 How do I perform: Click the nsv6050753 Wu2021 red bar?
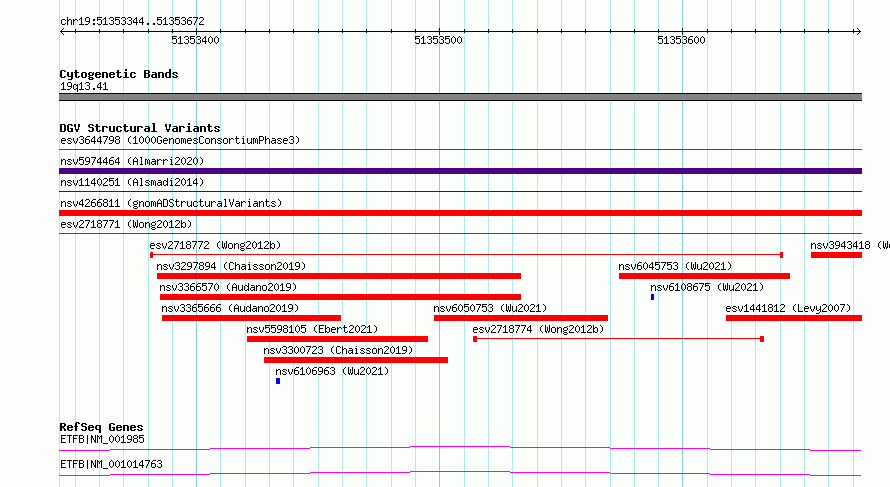tap(521, 318)
